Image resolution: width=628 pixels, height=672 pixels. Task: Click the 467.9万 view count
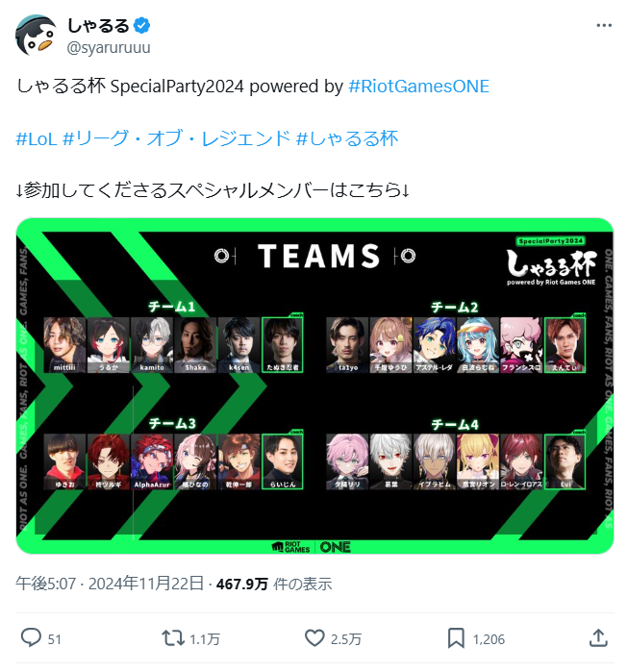(242, 585)
